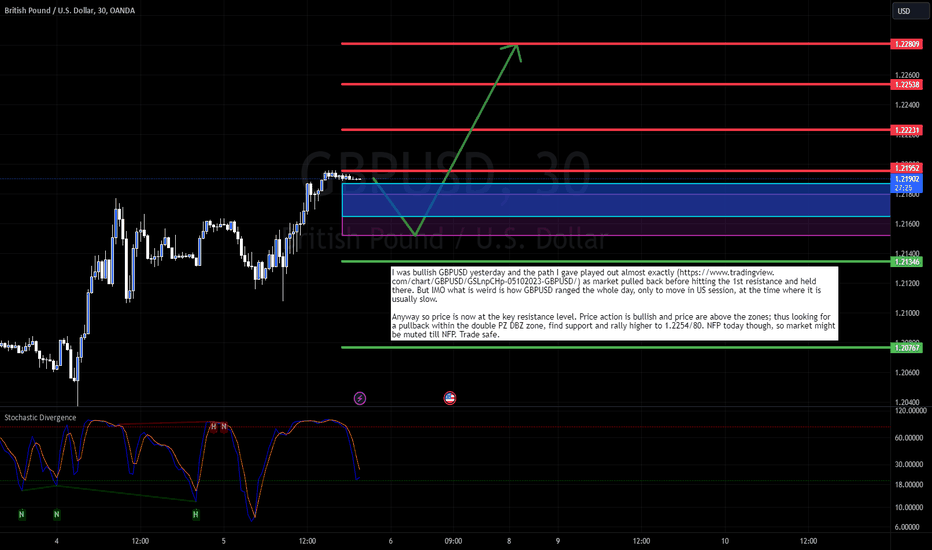The width and height of the screenshot is (932, 550).
Task: Click the US flag economic event icon
Action: (450, 398)
